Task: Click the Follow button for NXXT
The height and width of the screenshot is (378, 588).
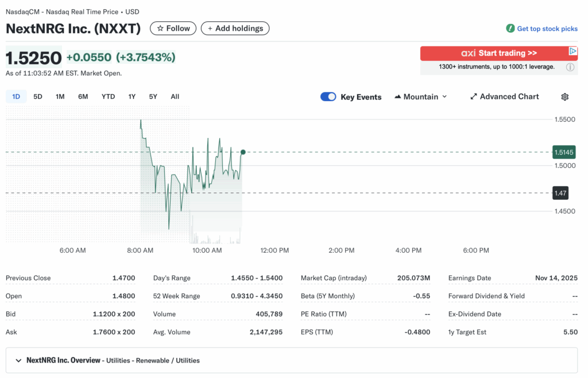Action: (x=173, y=28)
